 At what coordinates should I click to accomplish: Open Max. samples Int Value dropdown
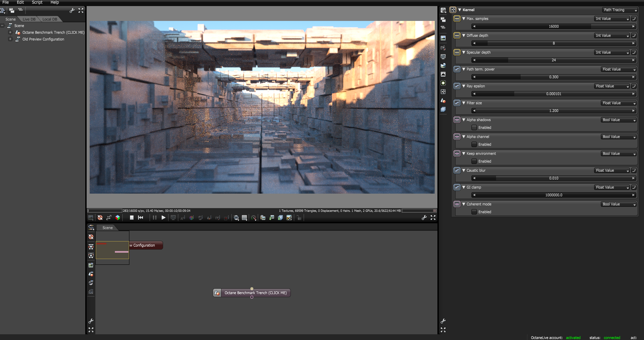(x=612, y=19)
